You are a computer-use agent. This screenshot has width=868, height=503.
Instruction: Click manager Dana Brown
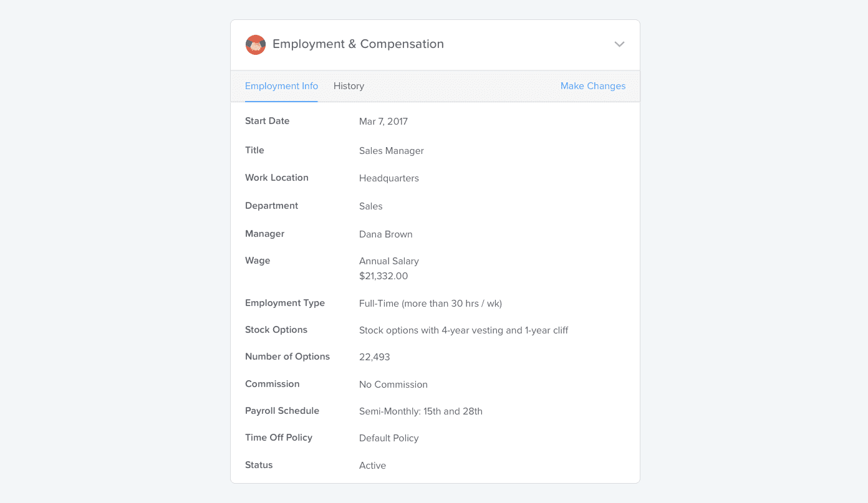click(385, 234)
